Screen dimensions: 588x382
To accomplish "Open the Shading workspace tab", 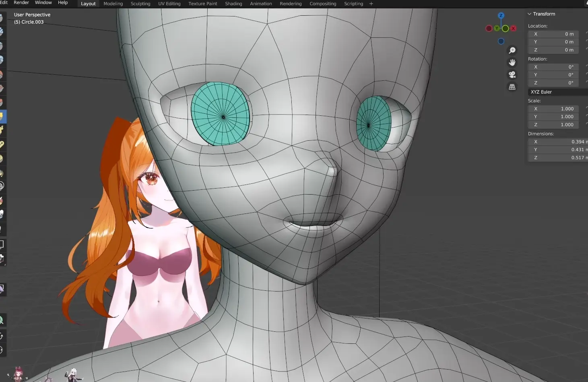I will coord(233,4).
